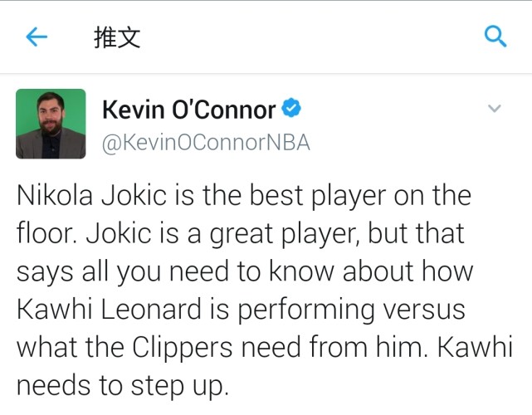Click 'what the' before Clippers
The height and width of the screenshot is (415, 532).
(x=71, y=347)
